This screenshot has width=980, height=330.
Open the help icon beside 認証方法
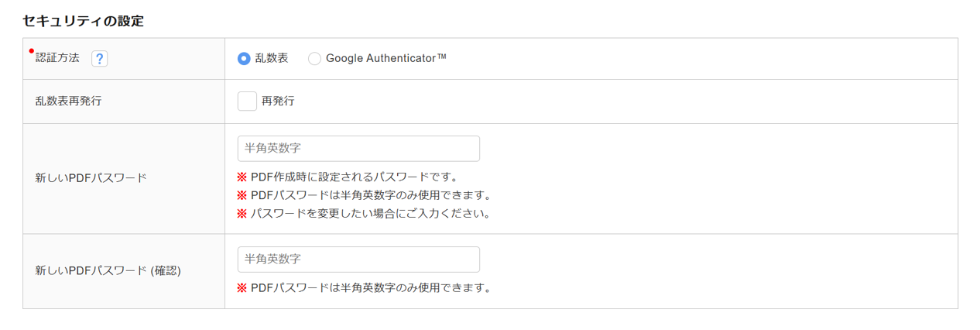(x=99, y=59)
